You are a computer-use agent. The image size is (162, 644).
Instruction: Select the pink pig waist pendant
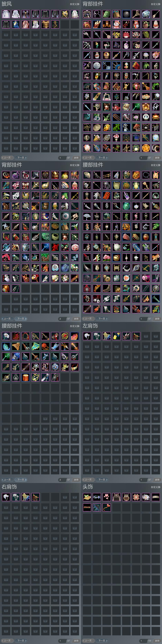(156, 175)
